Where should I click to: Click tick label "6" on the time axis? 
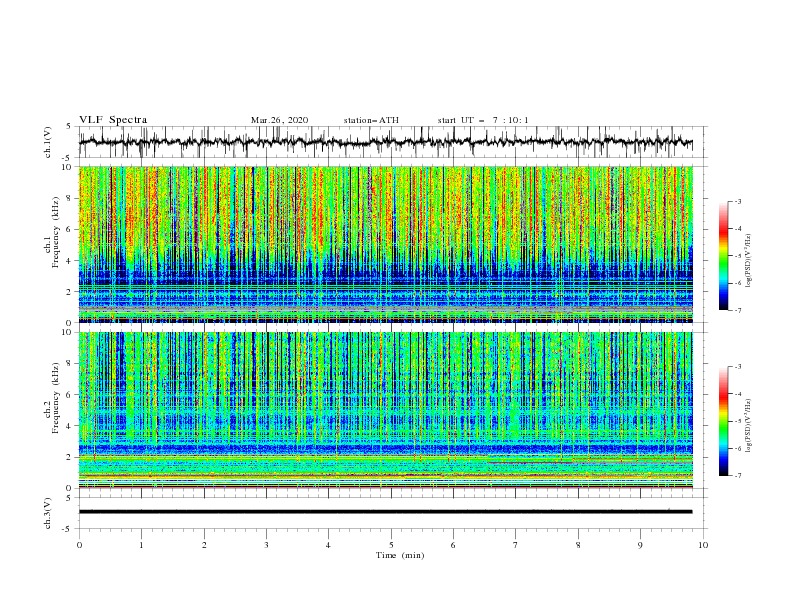click(453, 545)
